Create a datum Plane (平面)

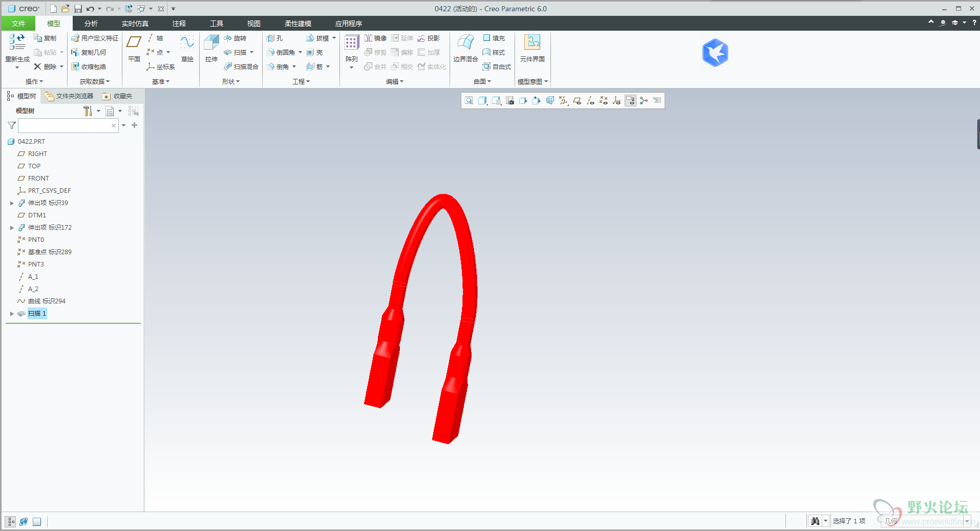134,49
